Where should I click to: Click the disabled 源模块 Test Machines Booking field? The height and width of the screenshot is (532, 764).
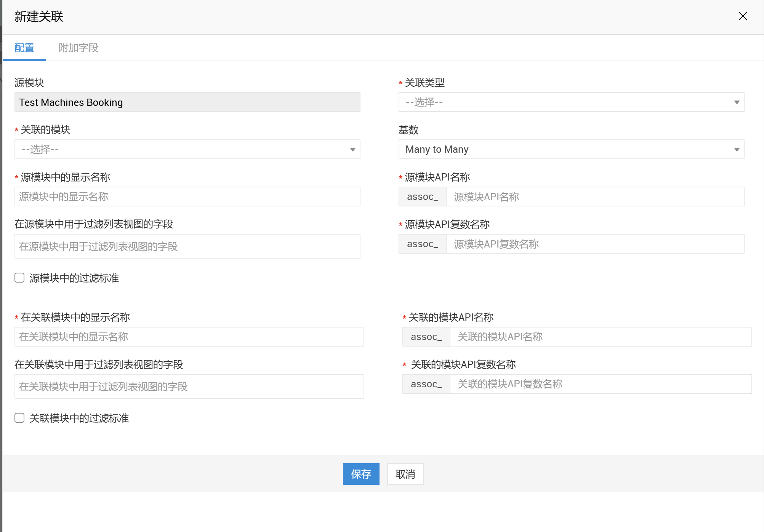pyautogui.click(x=187, y=102)
